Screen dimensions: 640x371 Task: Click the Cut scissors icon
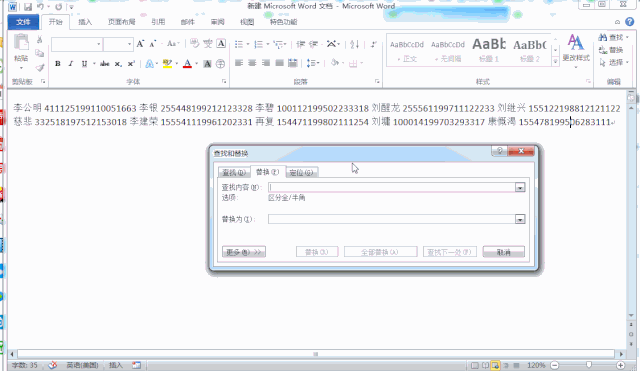pos(39,39)
